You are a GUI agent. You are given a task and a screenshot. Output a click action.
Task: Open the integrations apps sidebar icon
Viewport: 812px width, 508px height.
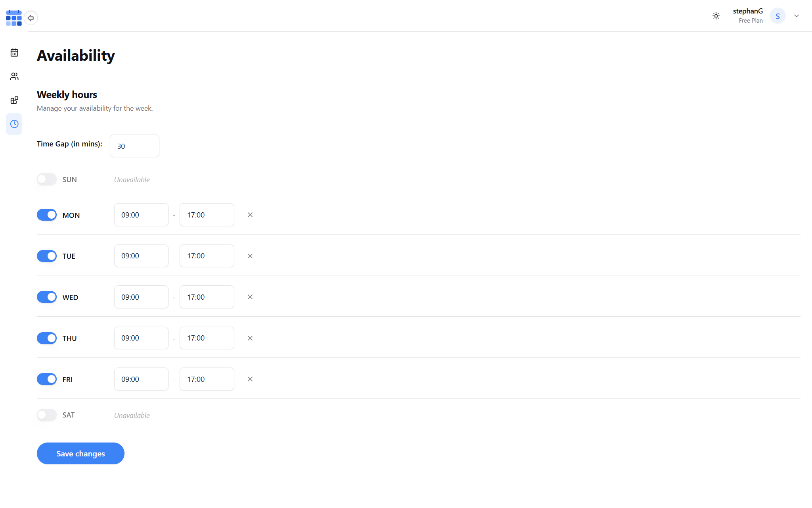(x=14, y=100)
